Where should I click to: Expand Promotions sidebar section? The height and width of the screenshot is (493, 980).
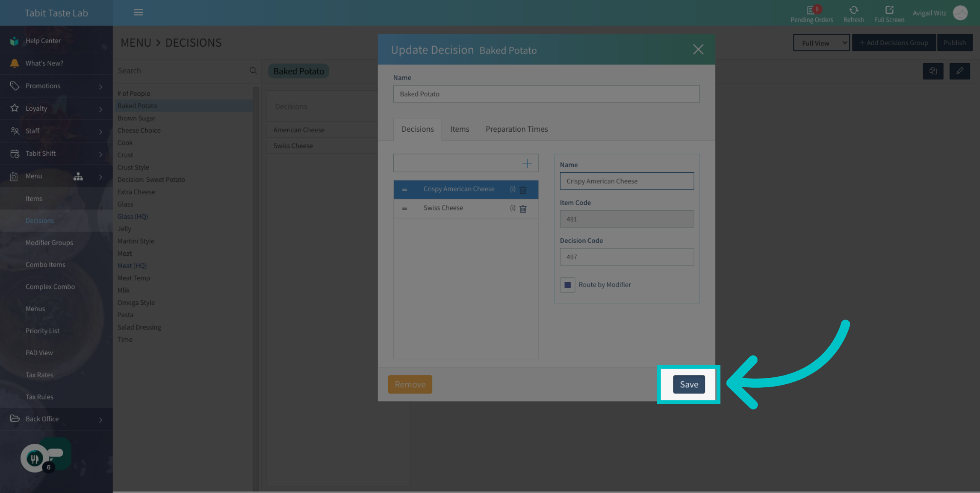[x=56, y=86]
